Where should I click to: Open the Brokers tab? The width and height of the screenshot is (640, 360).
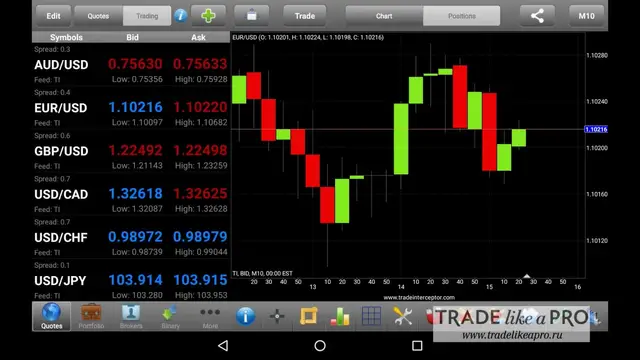pos(131,316)
